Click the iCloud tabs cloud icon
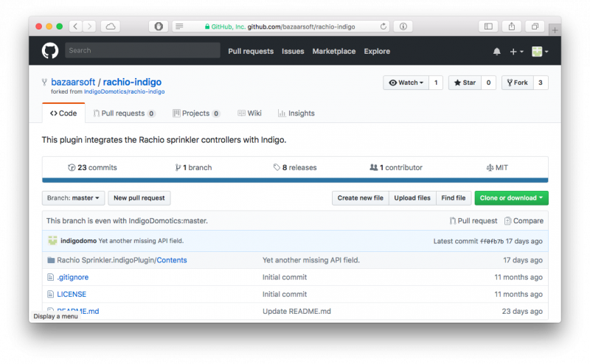Viewport: 590px width, 364px height. [110, 27]
